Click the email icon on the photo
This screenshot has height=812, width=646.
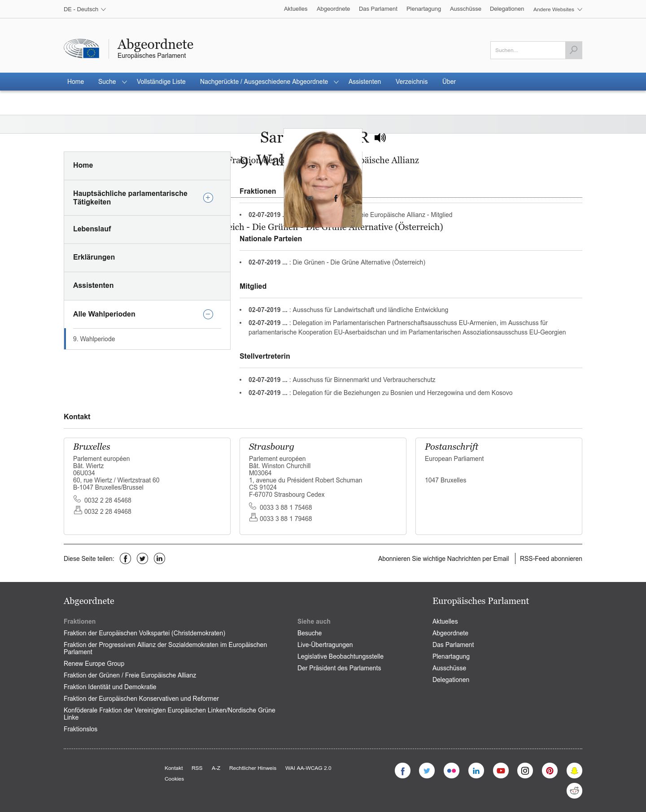coord(310,198)
